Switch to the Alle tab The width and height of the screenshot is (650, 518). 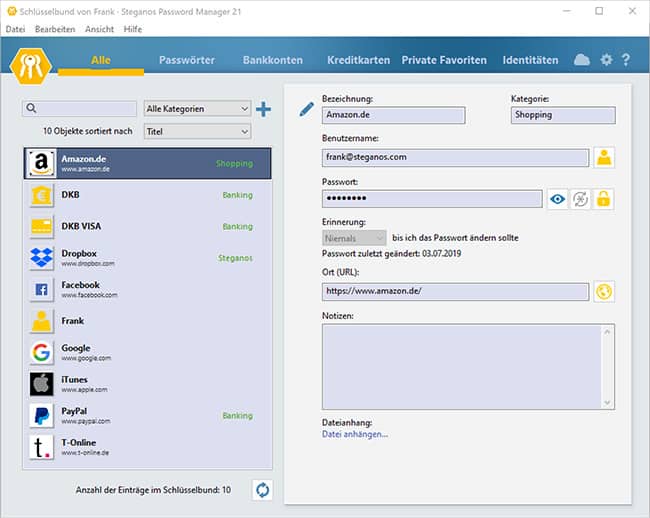tap(101, 60)
